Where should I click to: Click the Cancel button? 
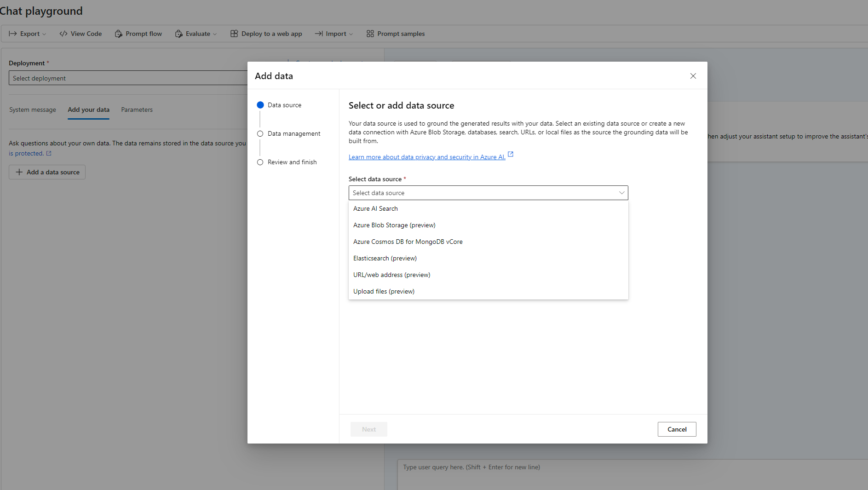point(677,429)
